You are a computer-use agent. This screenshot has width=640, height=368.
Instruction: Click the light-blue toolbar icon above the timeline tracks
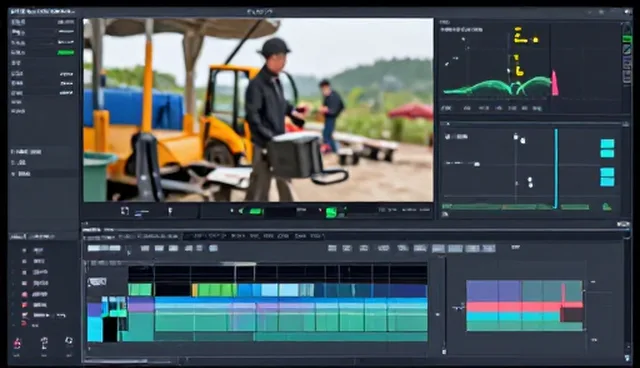[213, 248]
